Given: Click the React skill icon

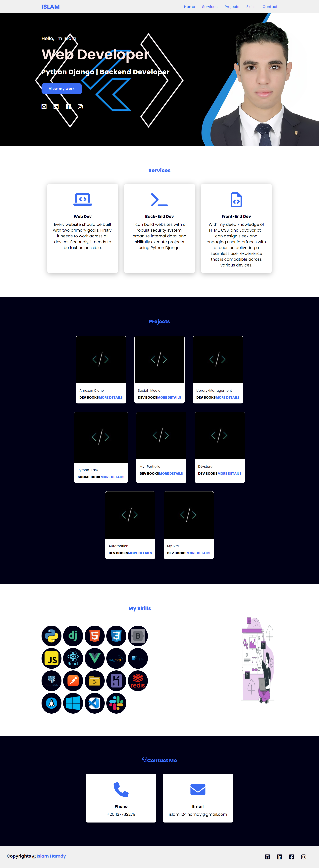Looking at the screenshot, I should pos(73,658).
